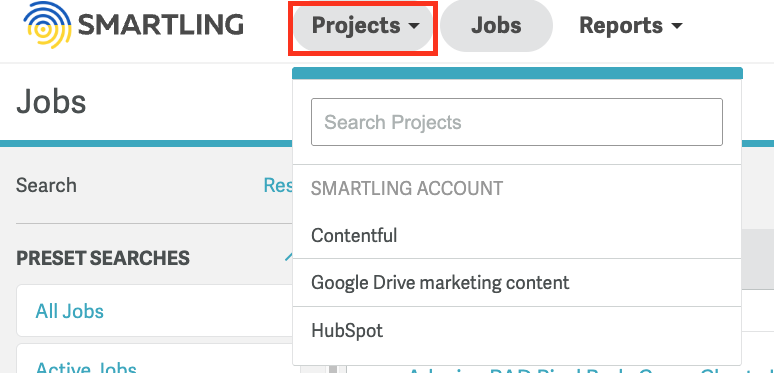Select the Contentful project
The height and width of the screenshot is (373, 774).
click(x=517, y=235)
